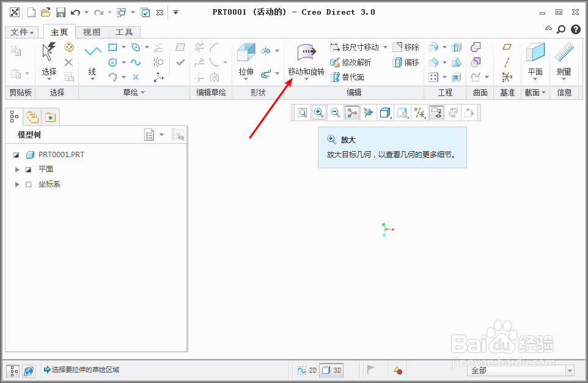Click the Plane (平面) section tool

[535, 60]
